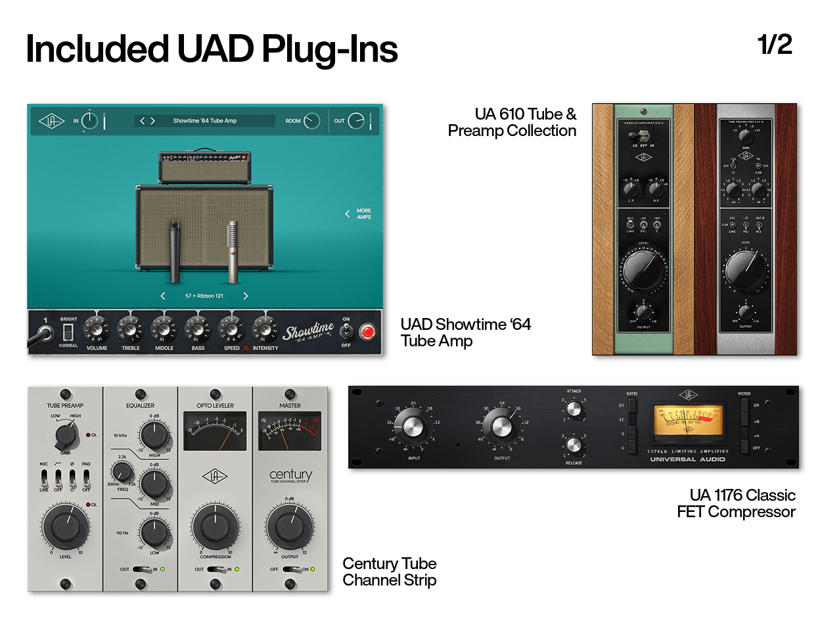The height and width of the screenshot is (644, 820).
Task: Select the +8 meter button on 1176
Action: [744, 420]
